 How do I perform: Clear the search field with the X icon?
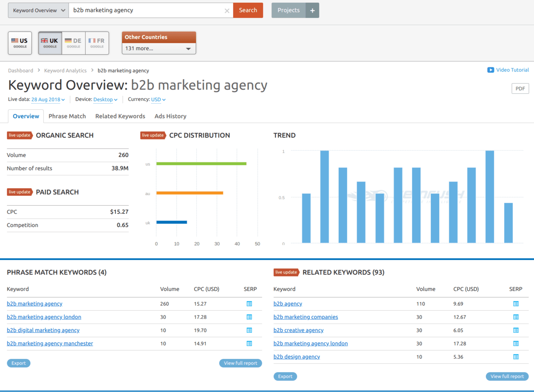tap(227, 11)
